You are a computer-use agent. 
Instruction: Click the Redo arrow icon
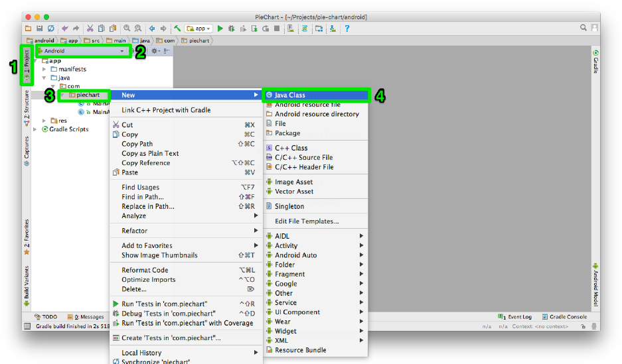coord(76,29)
